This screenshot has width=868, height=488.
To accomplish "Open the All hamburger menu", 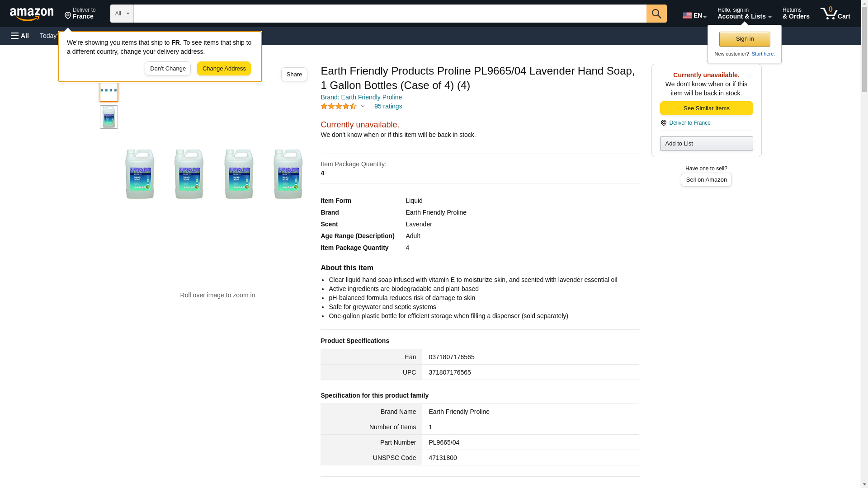I will click(20, 36).
